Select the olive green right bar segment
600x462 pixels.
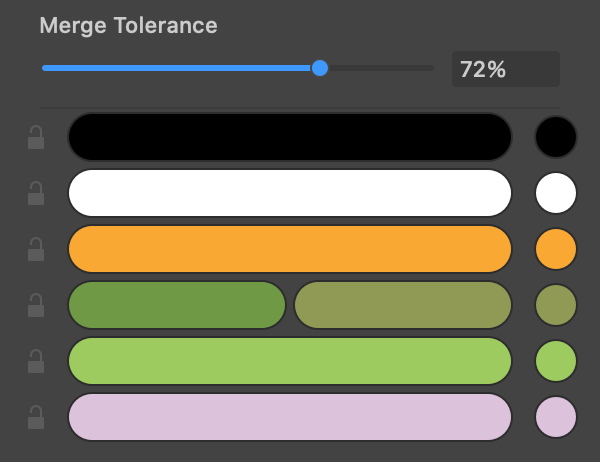coord(403,305)
